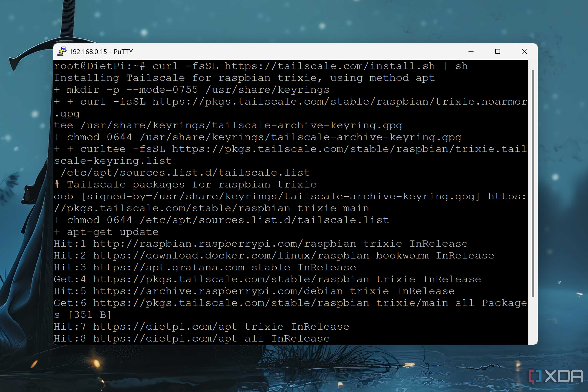The height and width of the screenshot is (392, 588).
Task: Click 'Hit:8' dietpi.com/apt all line
Action: (192, 339)
